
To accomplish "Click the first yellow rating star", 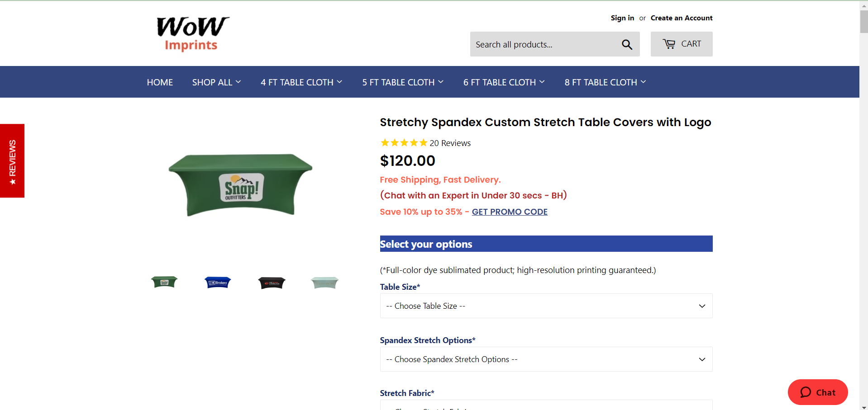I will coord(384,142).
